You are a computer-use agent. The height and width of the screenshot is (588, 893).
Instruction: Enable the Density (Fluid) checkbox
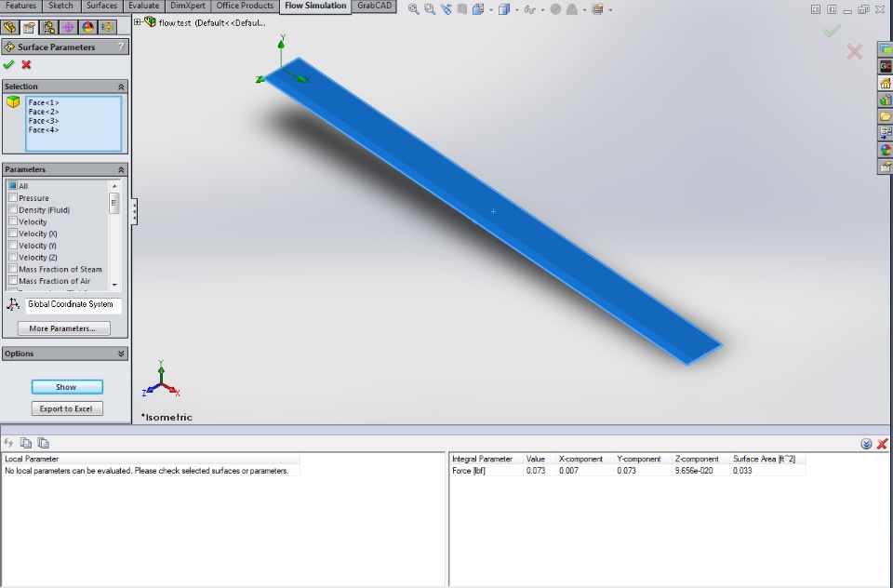12,209
